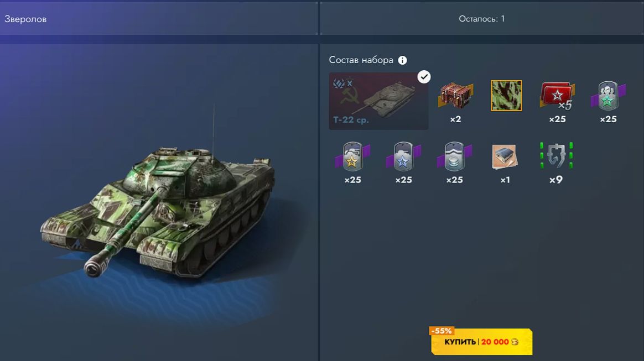This screenshot has height=361, width=644.
Task: Pick the blue star tank booster
Action: click(x=403, y=156)
